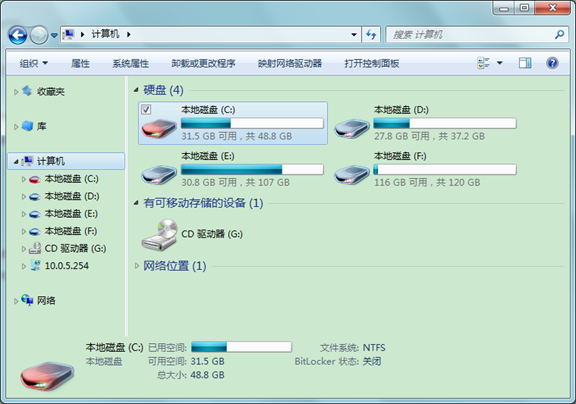
Task: Collapse the 有可移动存储的设备 (1) group
Action: pos(136,203)
